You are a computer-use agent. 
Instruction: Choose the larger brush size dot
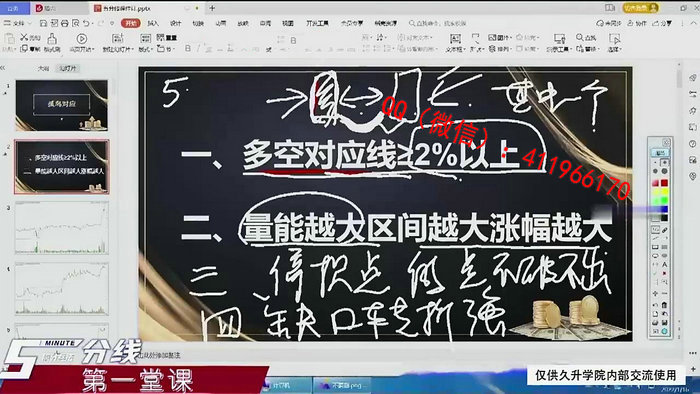point(664,170)
